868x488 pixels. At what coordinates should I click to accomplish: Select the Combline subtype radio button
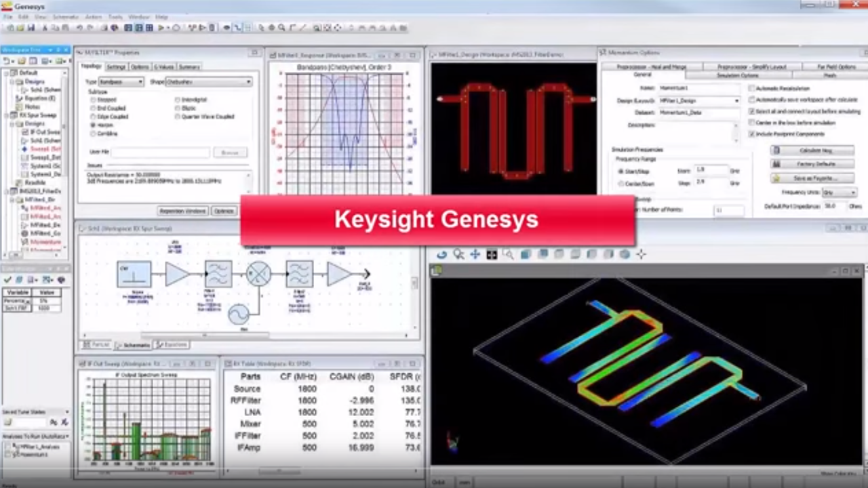click(x=94, y=134)
